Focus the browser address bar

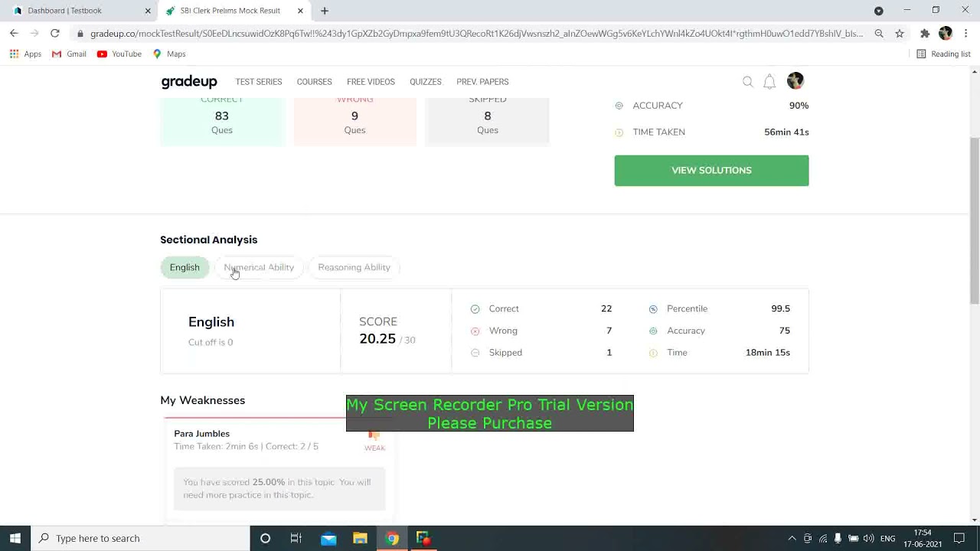coord(476,34)
